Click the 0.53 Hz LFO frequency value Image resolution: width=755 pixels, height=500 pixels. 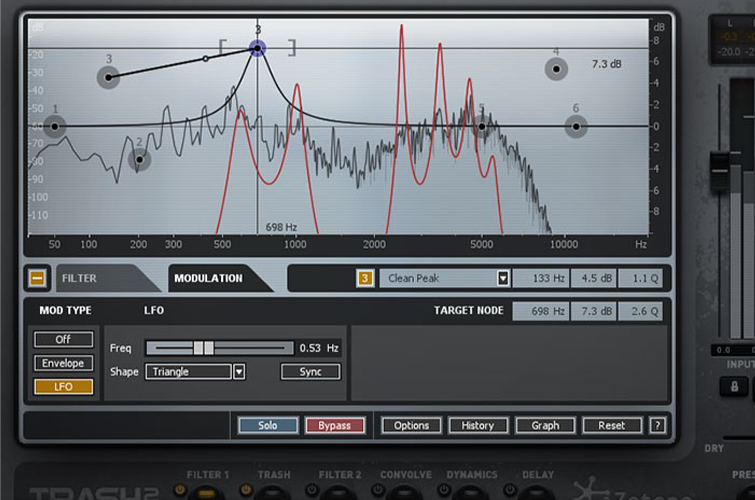319,348
